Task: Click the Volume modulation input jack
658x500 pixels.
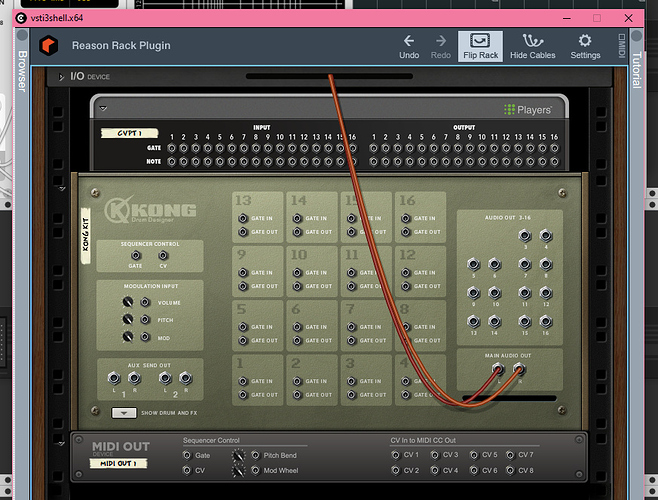Action: point(145,302)
